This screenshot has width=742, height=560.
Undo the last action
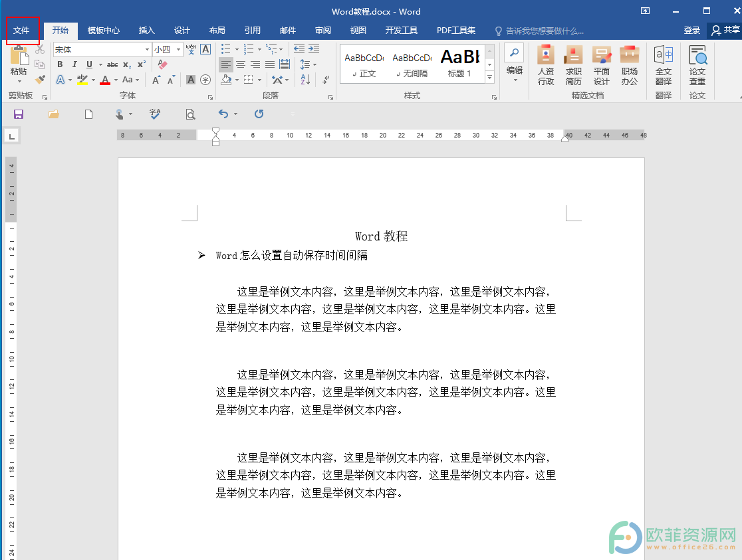click(x=223, y=114)
